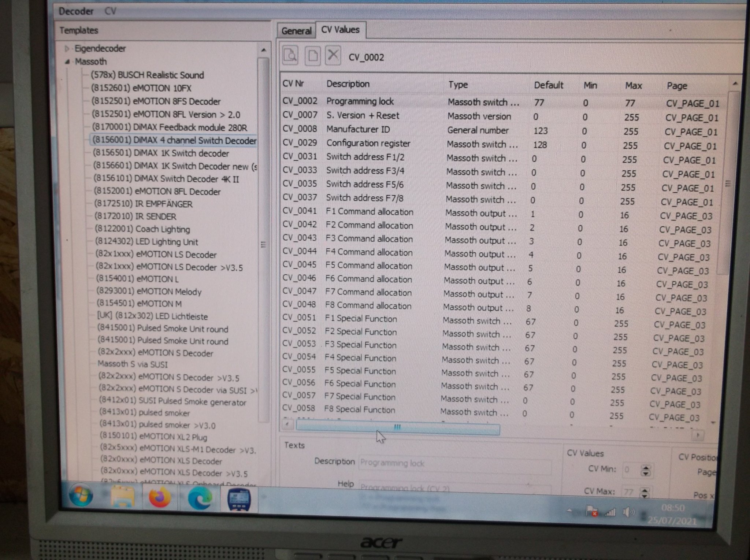This screenshot has width=750, height=560.
Task: Click the Max column header
Action: pyautogui.click(x=633, y=86)
